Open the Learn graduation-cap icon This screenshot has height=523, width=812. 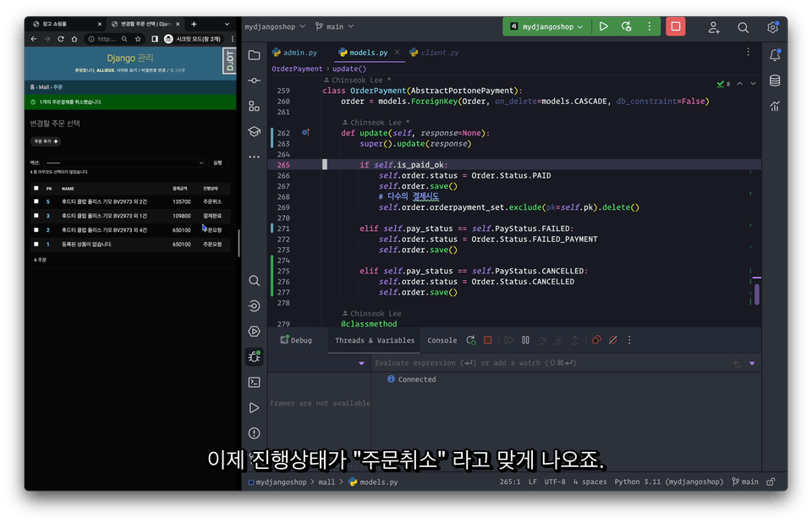pyautogui.click(x=254, y=131)
